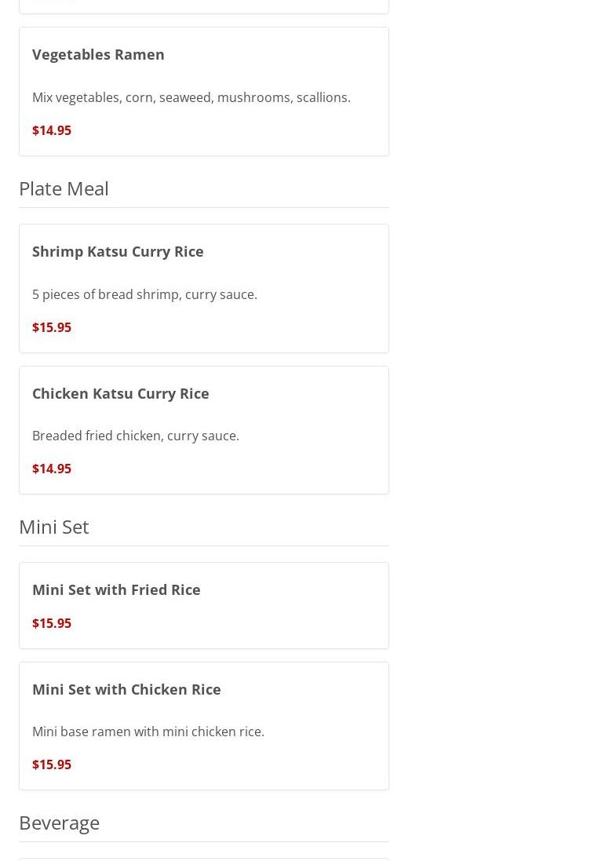Choose Chicken Katsu Curry Rice title
Image resolution: width=616 pixels, height=861 pixels.
coord(120,393)
